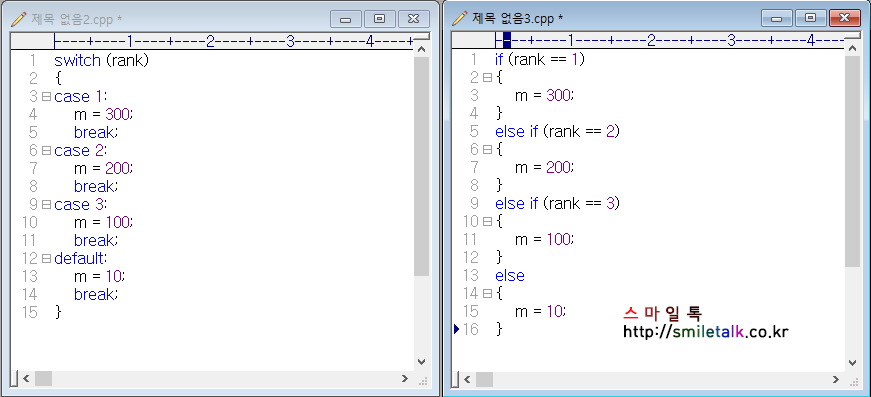The width and height of the screenshot is (871, 397).
Task: Click vertical scrollbar thumb in right window
Action: tap(853, 162)
